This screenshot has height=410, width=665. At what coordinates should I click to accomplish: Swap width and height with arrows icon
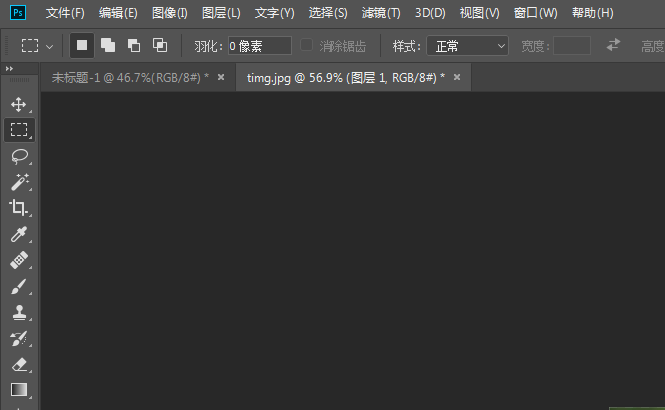click(x=613, y=45)
